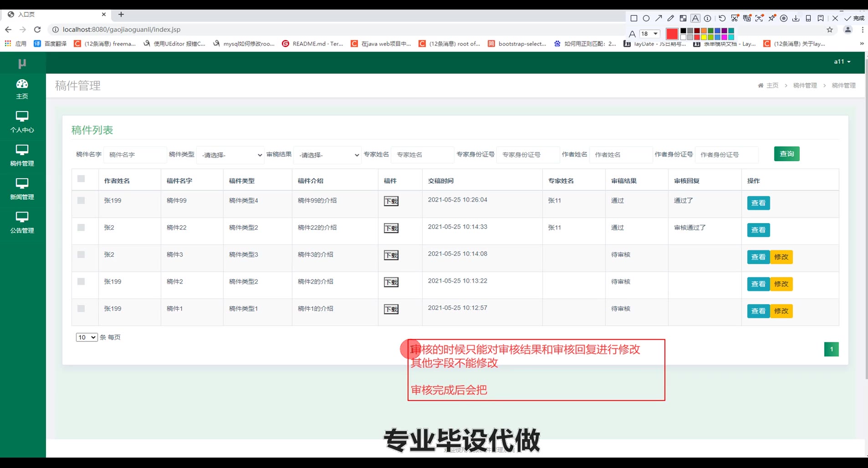This screenshot has width=868, height=468.
Task: Check the 稿件22 row checkbox
Action: [x=81, y=227]
